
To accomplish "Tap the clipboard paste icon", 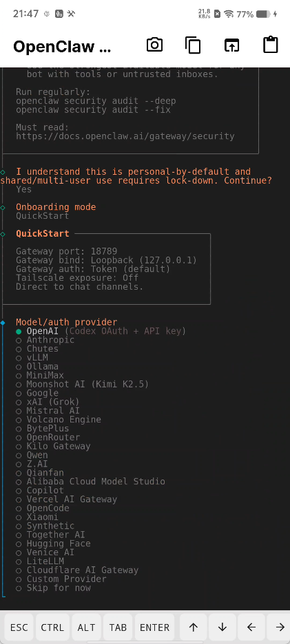I will [270, 45].
